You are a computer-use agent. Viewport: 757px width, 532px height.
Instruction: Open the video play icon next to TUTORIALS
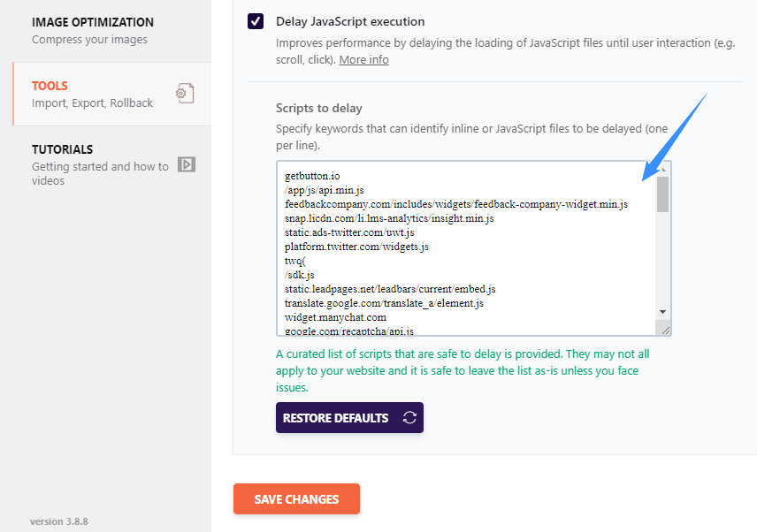coord(186,165)
